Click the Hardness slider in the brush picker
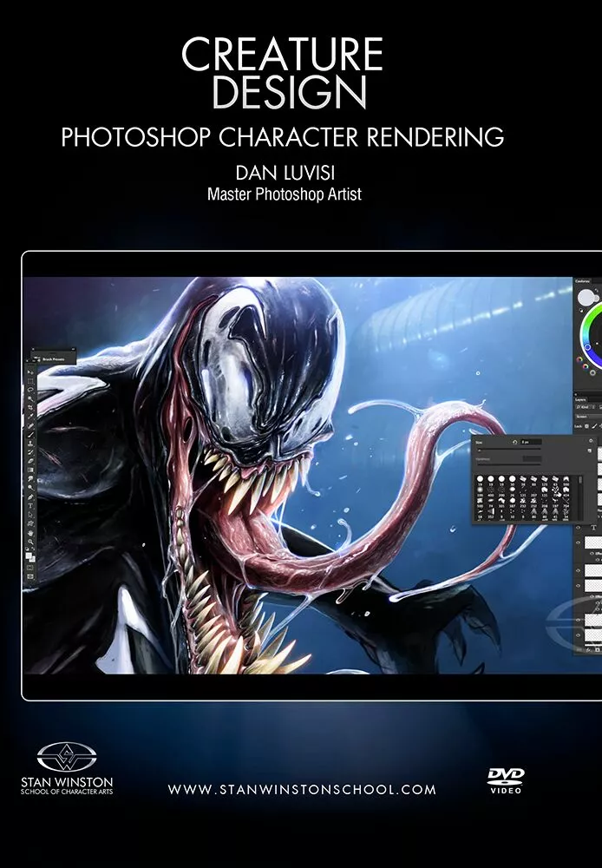This screenshot has width=602, height=868. [x=509, y=464]
